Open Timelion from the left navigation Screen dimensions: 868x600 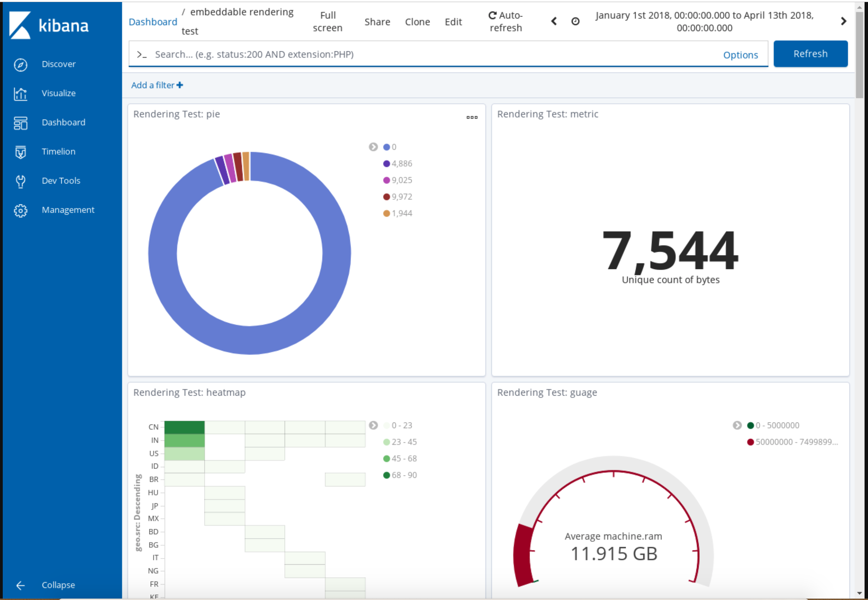tap(58, 151)
